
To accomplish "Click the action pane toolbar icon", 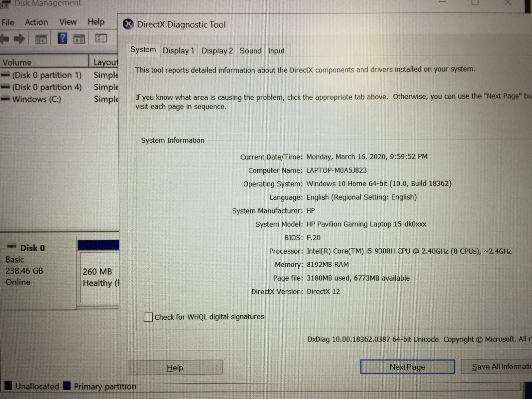I will [79, 39].
